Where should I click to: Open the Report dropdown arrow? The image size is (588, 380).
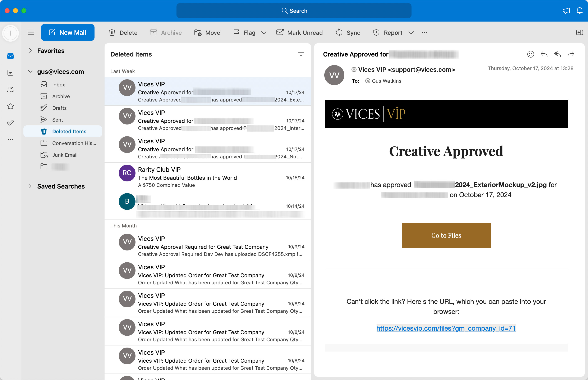[x=411, y=33]
